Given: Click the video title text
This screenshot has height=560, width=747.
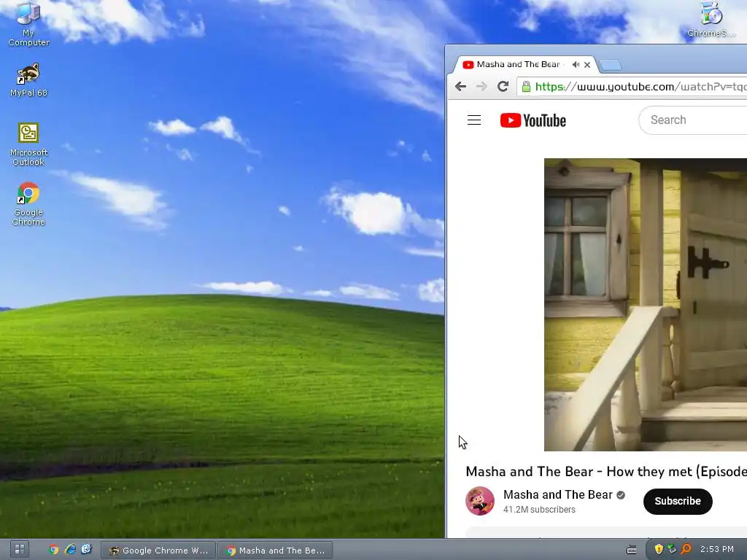Looking at the screenshot, I should (606, 472).
